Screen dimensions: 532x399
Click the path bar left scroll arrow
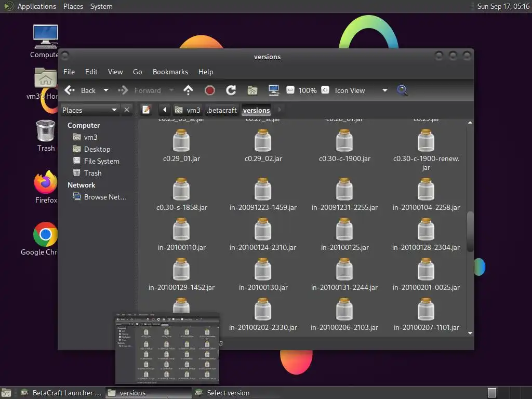(x=165, y=110)
